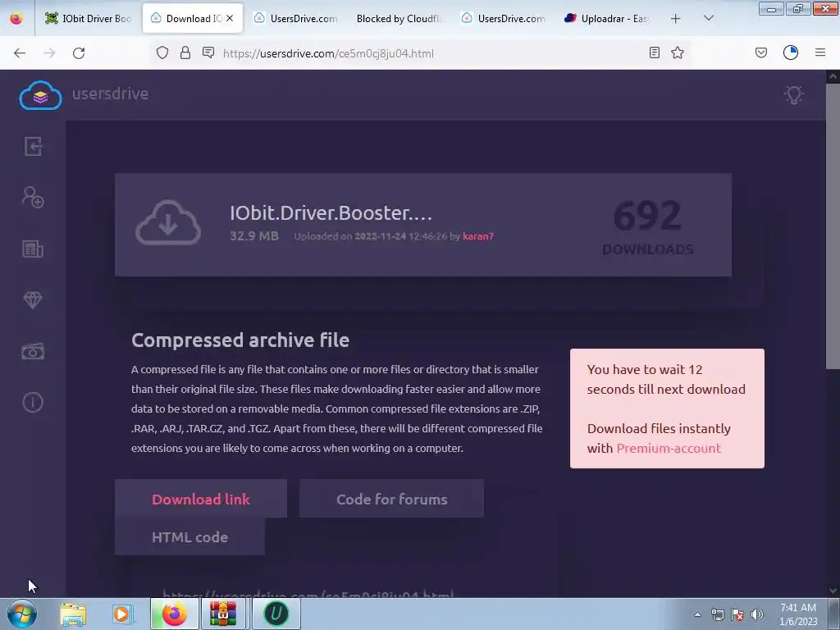Open the Firefox account profile icon

[x=791, y=52]
